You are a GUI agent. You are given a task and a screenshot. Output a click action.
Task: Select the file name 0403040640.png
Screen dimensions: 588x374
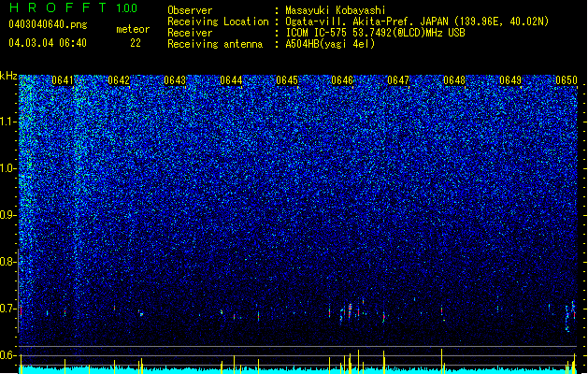[48, 24]
